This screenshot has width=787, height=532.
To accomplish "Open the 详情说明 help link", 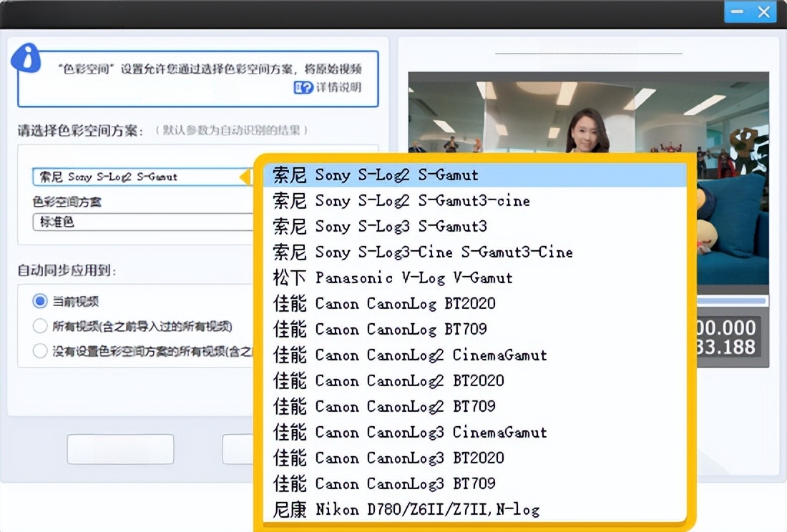I will (x=327, y=88).
